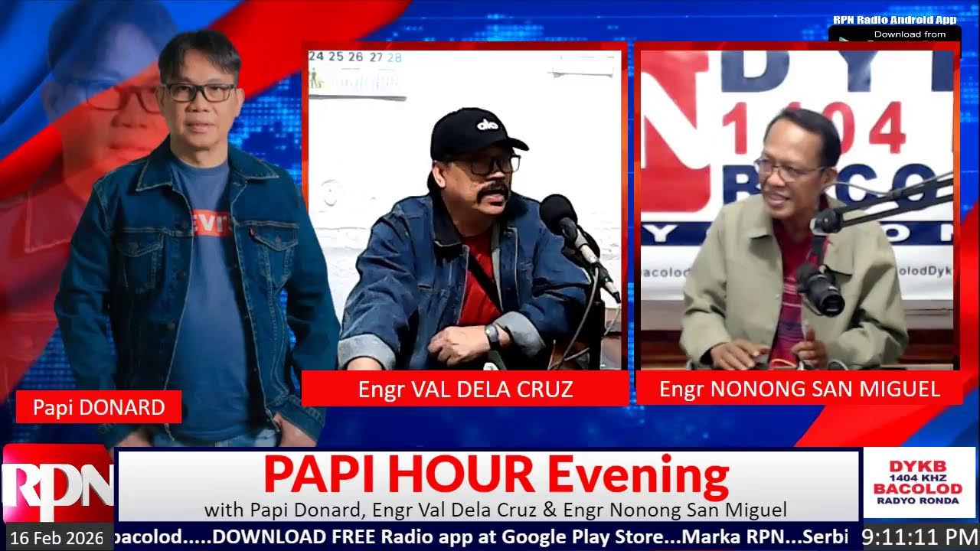Click the 'Papi DONARD' name label
The image size is (980, 551).
[x=99, y=407]
